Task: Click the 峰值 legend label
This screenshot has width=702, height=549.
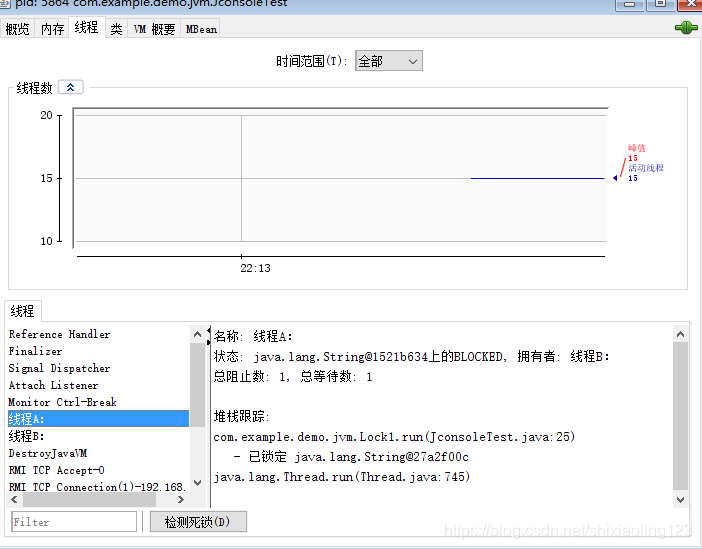Action: 637,148
